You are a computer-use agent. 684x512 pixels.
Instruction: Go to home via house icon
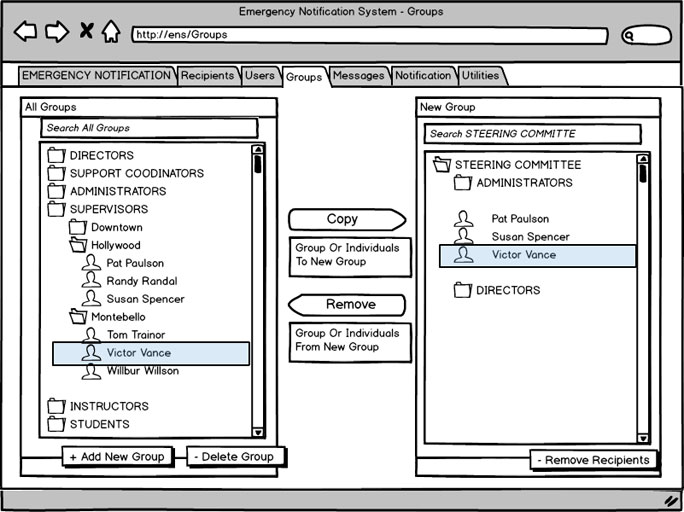[111, 32]
